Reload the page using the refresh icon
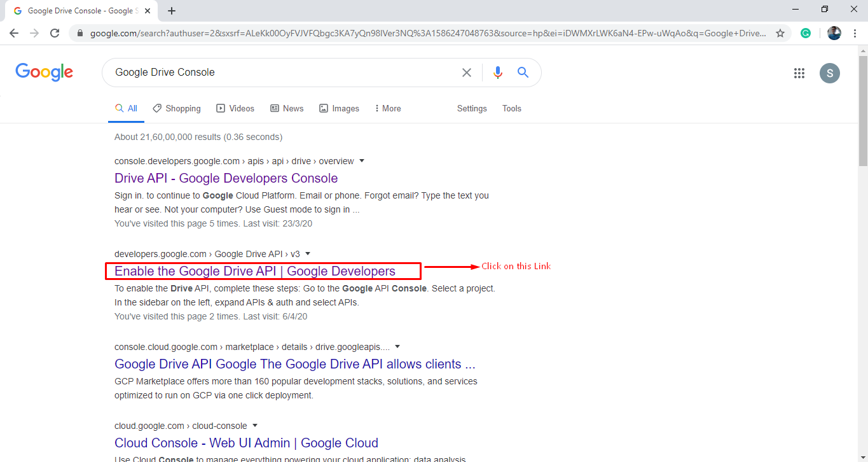Image resolution: width=868 pixels, height=462 pixels. click(x=55, y=32)
